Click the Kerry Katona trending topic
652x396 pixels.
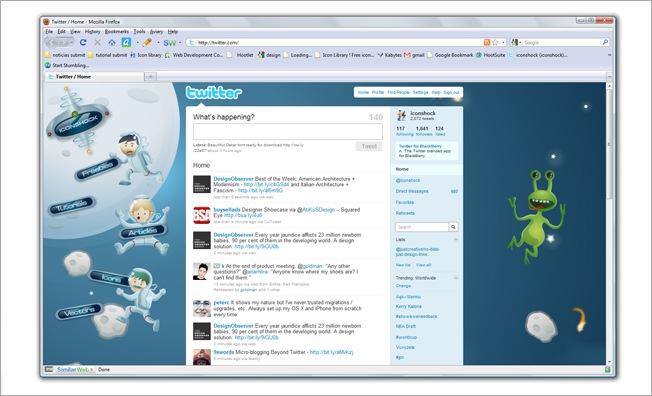409,307
